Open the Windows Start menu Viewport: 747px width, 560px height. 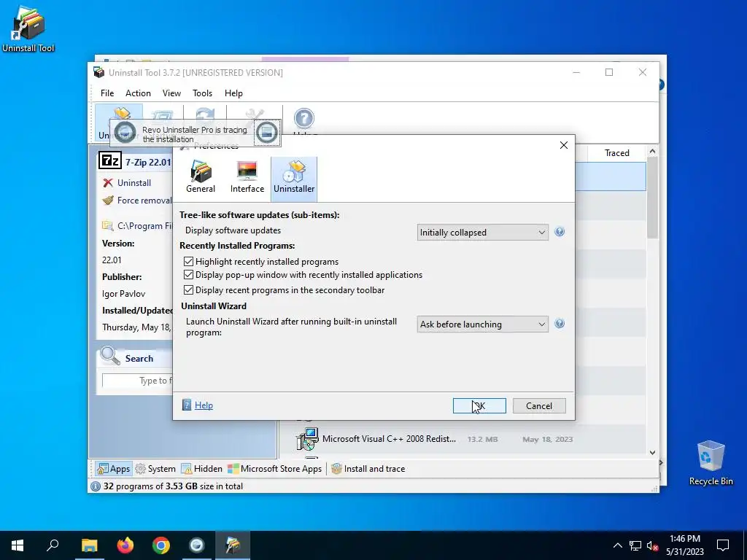click(x=18, y=545)
